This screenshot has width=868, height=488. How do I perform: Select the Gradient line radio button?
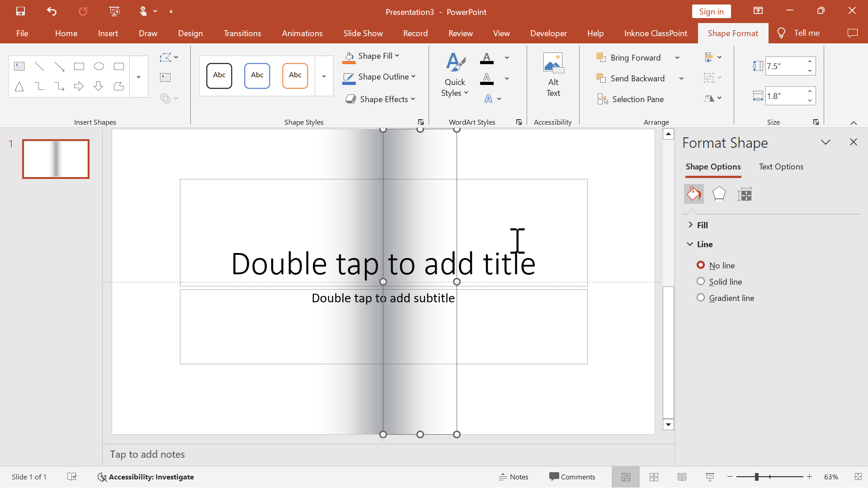701,297
